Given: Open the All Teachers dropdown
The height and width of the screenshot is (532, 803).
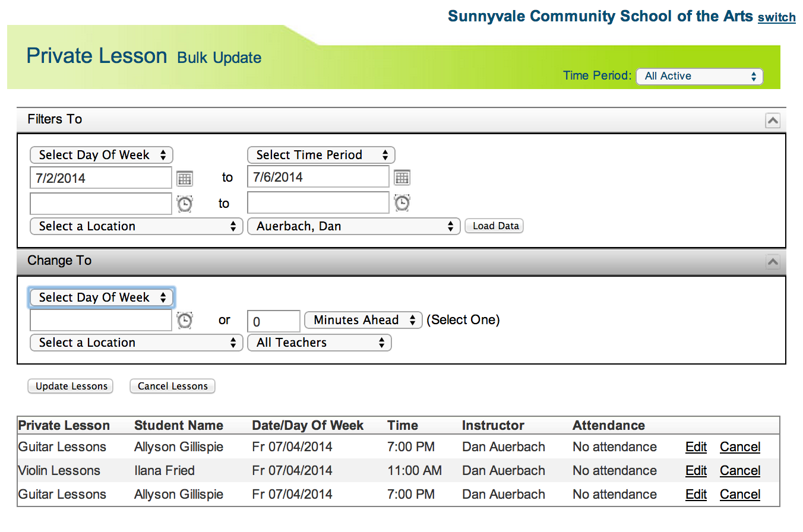Looking at the screenshot, I should click(x=320, y=343).
